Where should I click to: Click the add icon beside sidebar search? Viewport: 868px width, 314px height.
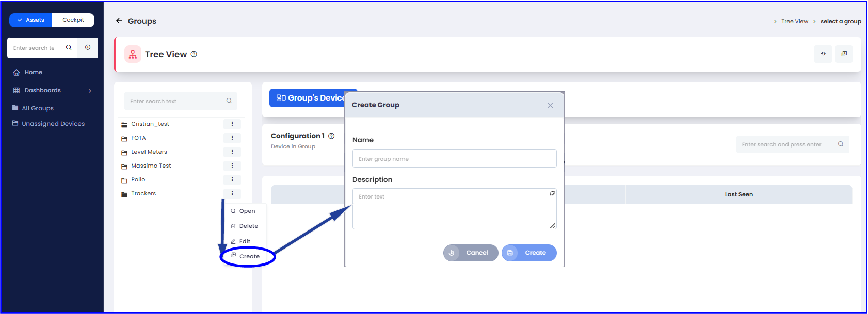point(88,47)
